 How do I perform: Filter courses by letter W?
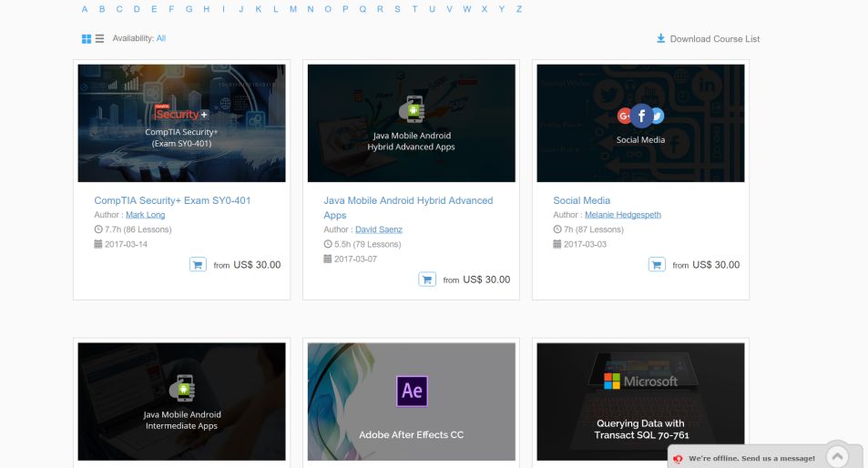pyautogui.click(x=466, y=9)
